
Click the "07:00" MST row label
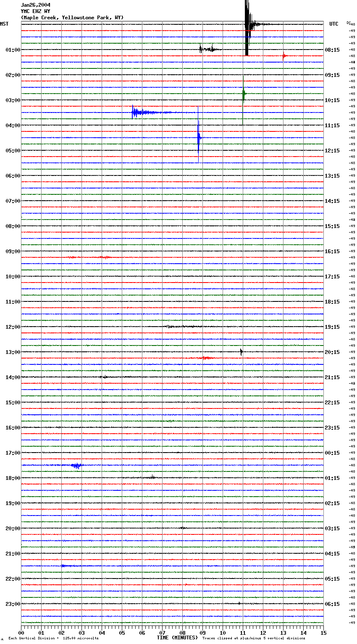point(13,201)
